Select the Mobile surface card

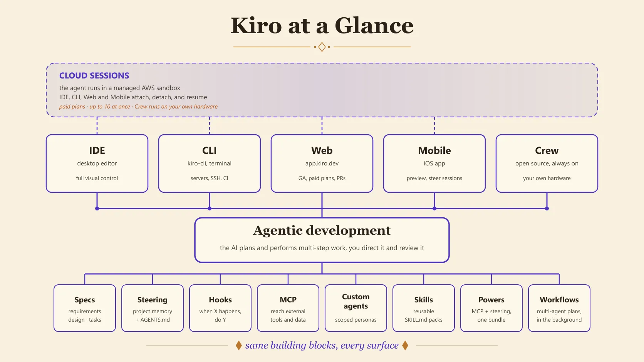click(x=434, y=163)
